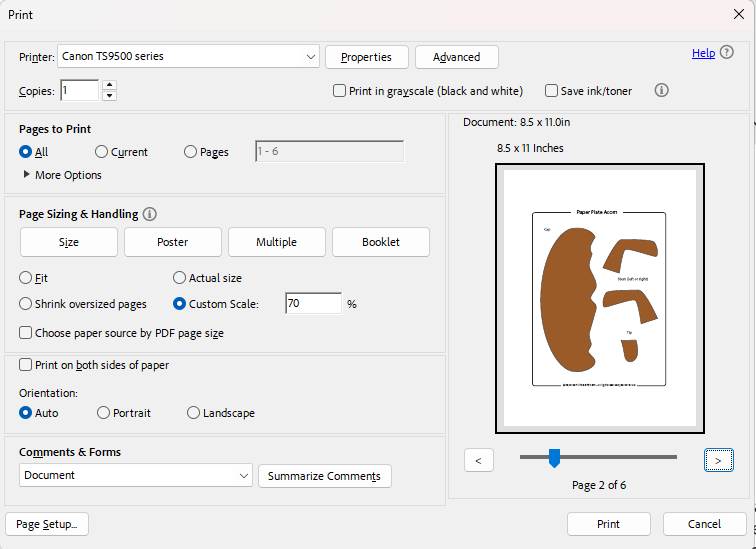Set orientation to Landscape
Screen dimensions: 756x549
[193, 413]
